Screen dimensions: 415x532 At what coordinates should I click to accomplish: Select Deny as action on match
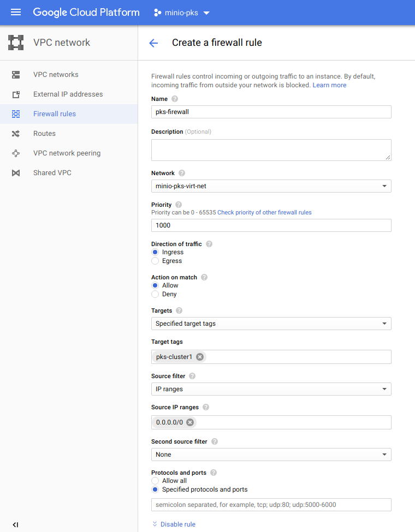[x=155, y=295]
